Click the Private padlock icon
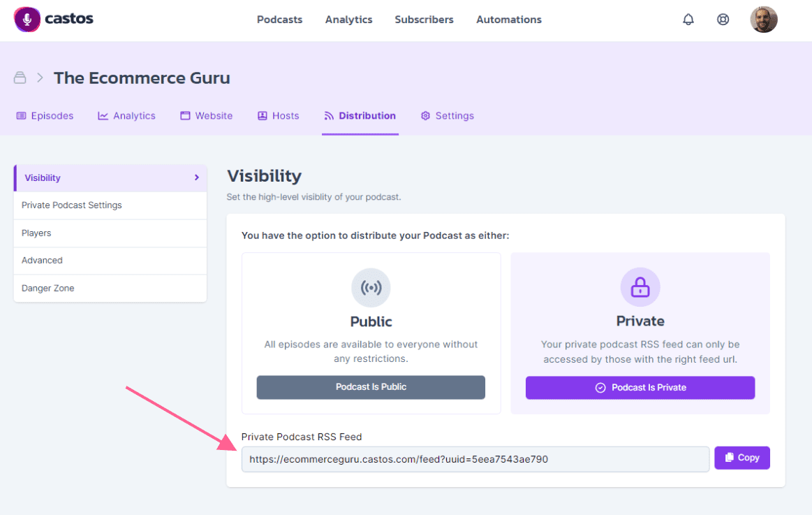Screen dimensions: 812x515 pos(640,287)
